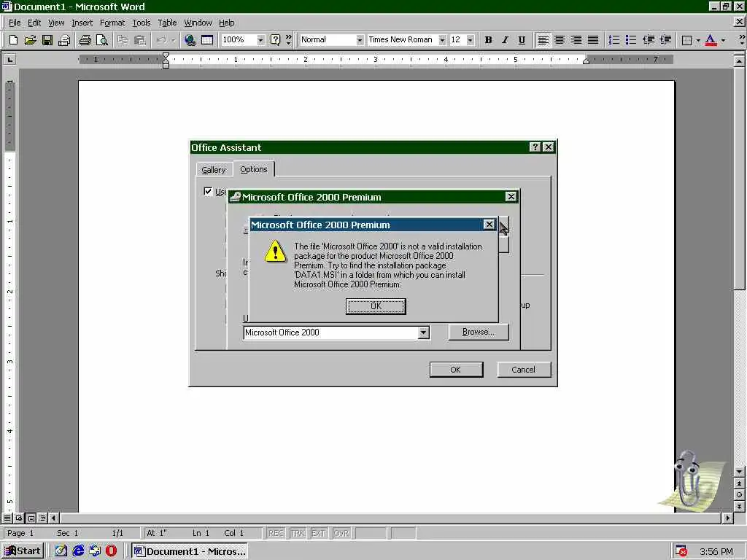Image resolution: width=747 pixels, height=560 pixels.
Task: Expand the Undo history dropdown arrow
Action: 174,40
